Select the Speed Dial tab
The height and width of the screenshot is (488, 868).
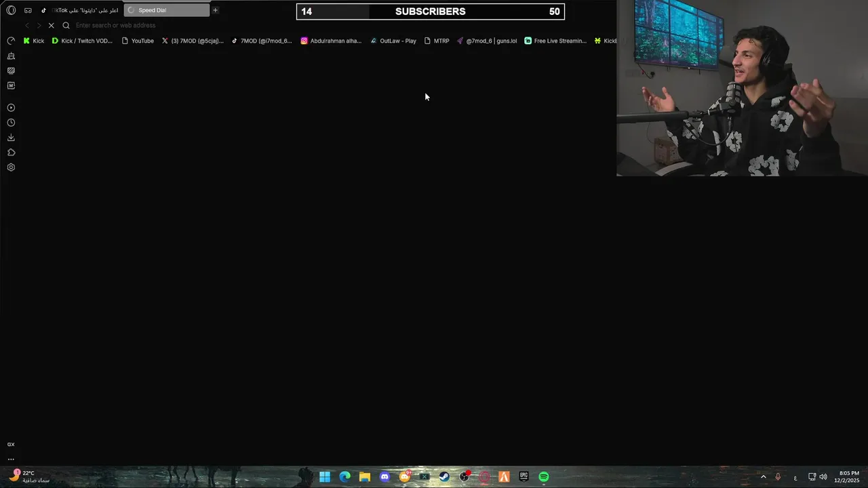click(x=167, y=10)
